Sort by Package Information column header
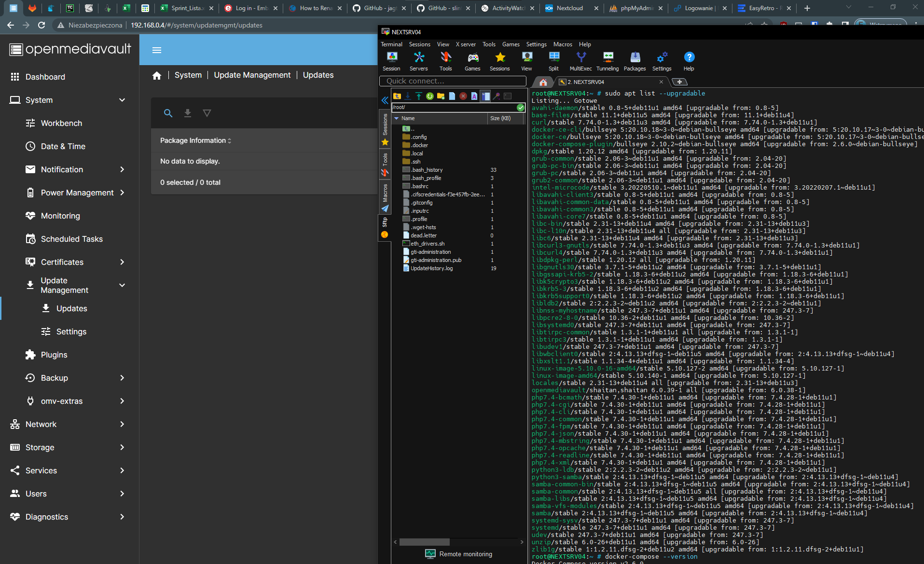924x564 pixels. pyautogui.click(x=195, y=140)
